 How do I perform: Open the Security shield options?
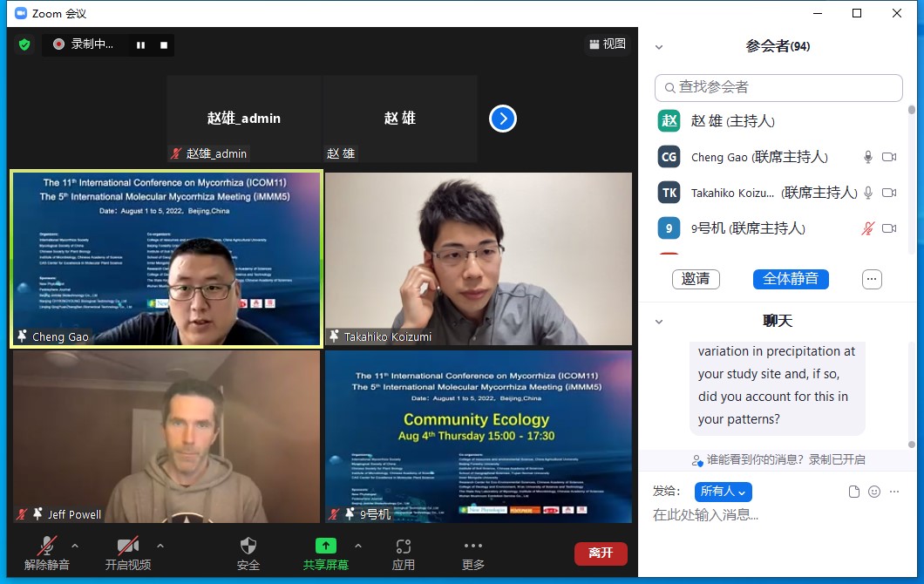pyautogui.click(x=248, y=547)
